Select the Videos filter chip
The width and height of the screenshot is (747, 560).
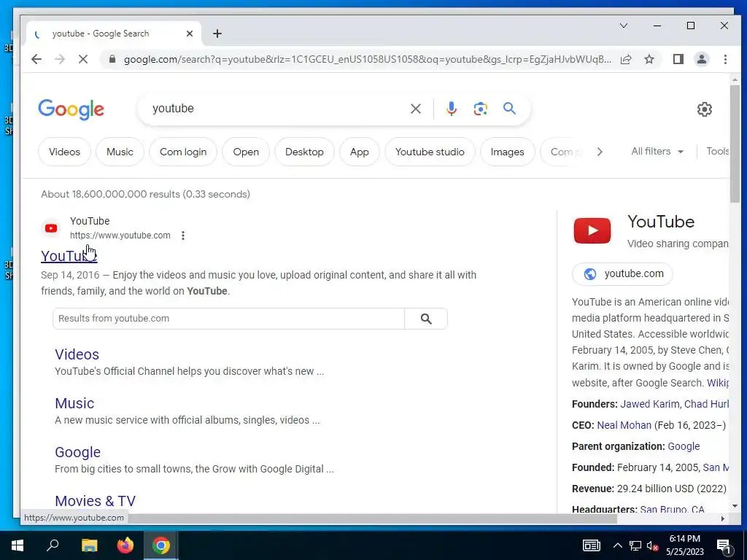[64, 152]
